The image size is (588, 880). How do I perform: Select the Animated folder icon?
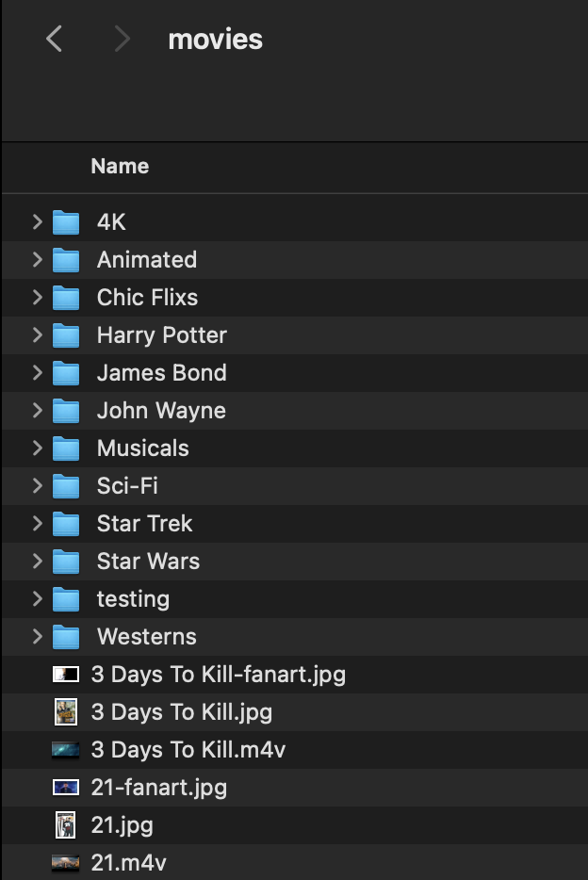(x=66, y=260)
